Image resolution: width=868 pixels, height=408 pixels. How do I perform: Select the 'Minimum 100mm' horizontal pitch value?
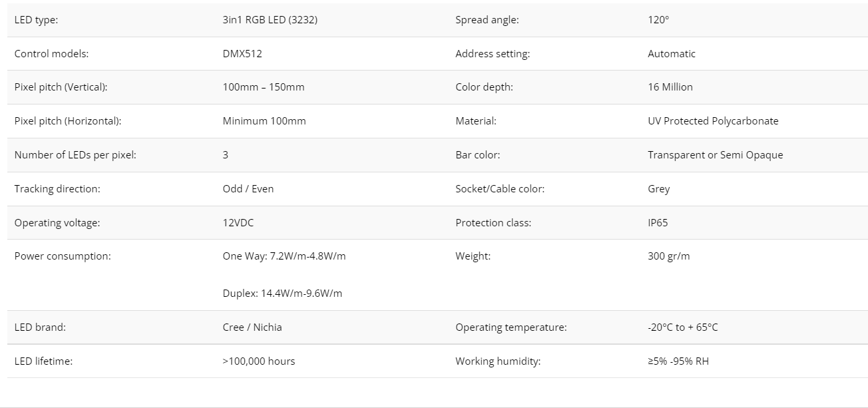click(264, 121)
